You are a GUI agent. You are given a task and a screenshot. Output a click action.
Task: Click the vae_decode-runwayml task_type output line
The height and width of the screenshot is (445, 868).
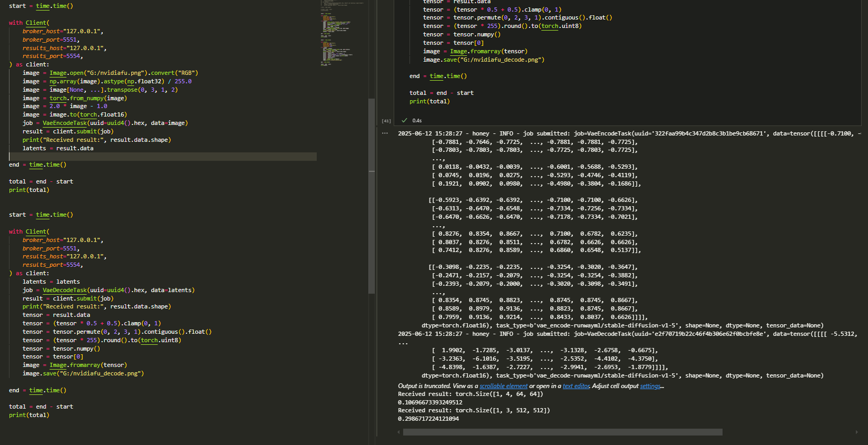(622, 375)
